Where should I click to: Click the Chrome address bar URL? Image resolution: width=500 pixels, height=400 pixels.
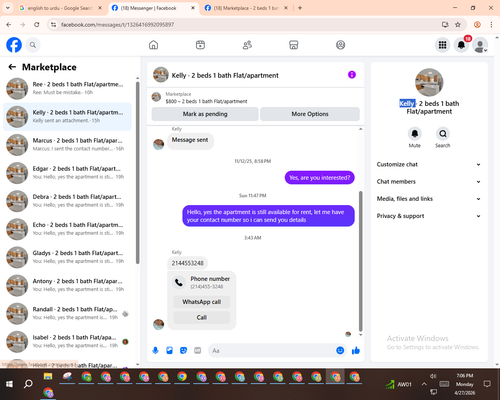117,24
